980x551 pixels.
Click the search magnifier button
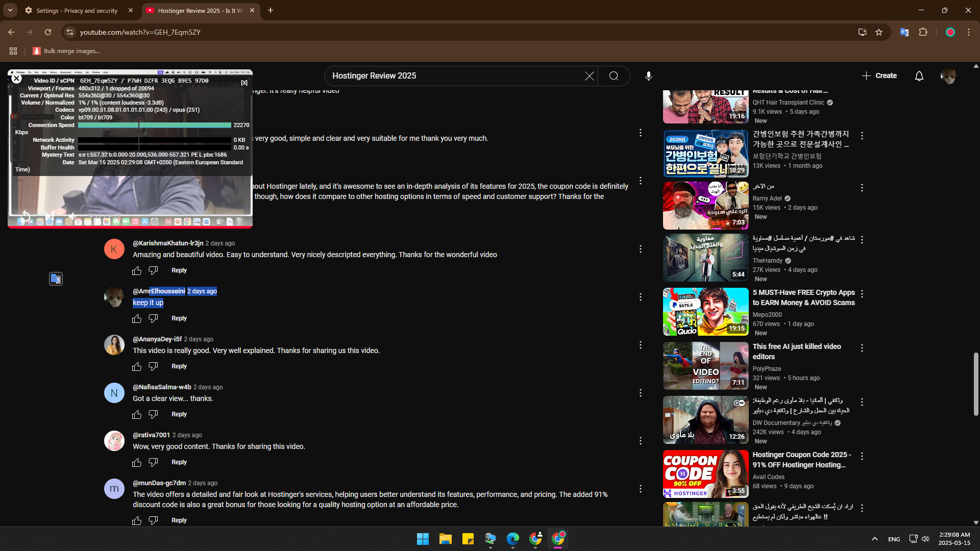click(614, 76)
